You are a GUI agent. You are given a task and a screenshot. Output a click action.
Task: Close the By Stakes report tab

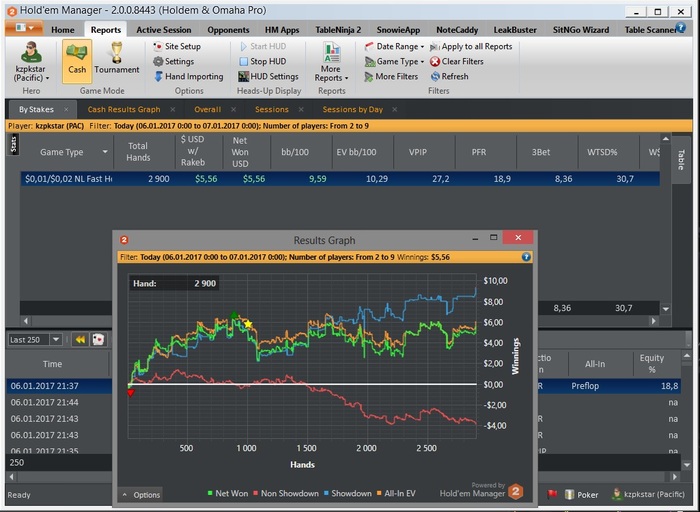tap(66, 109)
